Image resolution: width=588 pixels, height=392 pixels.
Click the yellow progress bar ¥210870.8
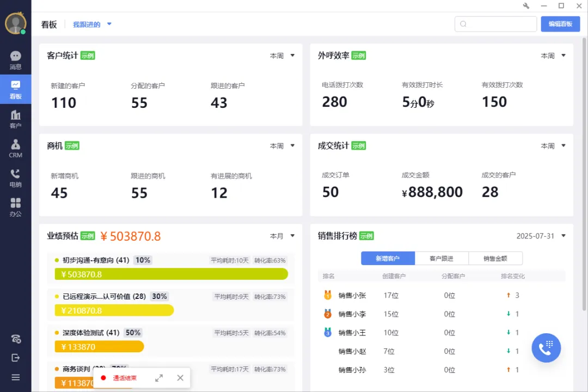(x=114, y=310)
